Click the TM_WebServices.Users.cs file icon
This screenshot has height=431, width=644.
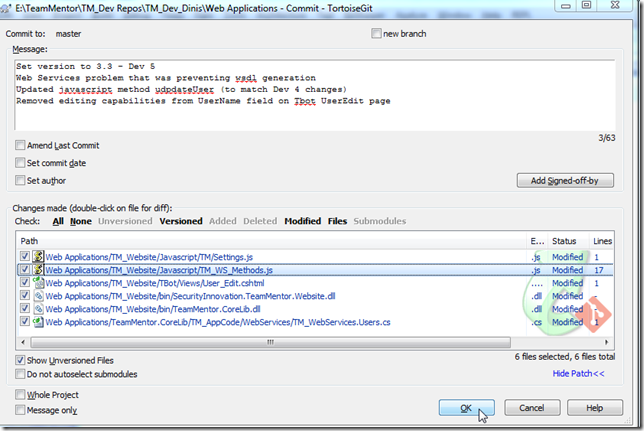point(38,322)
